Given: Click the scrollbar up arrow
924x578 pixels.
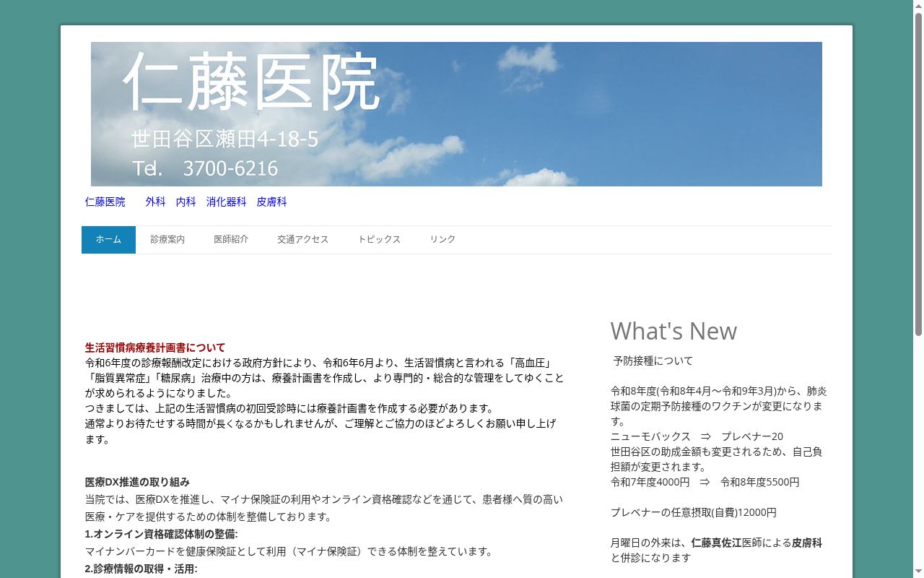Looking at the screenshot, I should tap(918, 5).
